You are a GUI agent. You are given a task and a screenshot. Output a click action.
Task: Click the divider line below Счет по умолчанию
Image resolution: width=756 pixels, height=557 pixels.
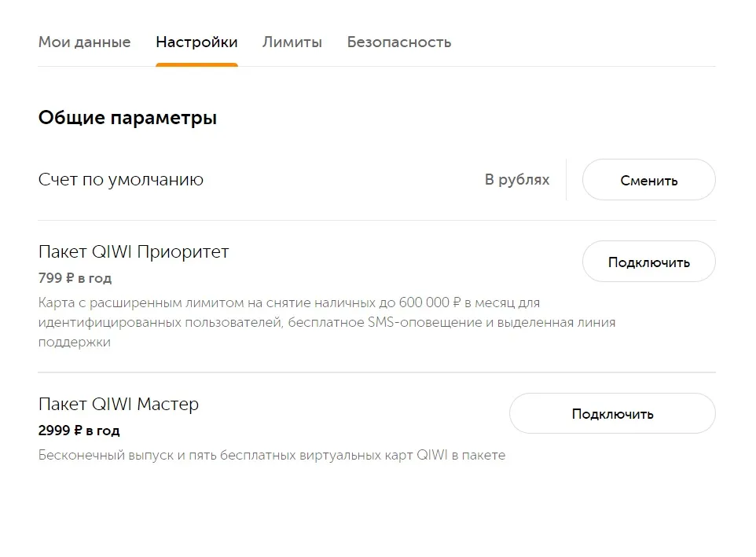tap(377, 221)
